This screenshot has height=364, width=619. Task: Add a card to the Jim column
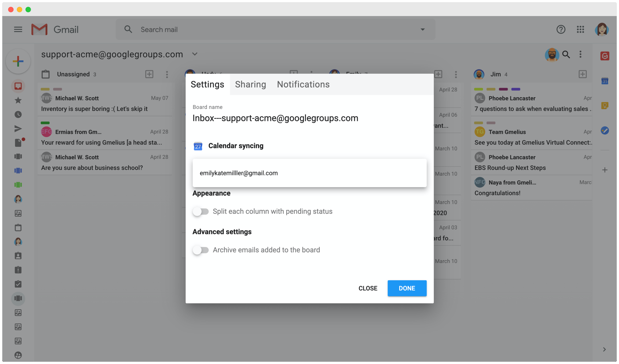tap(582, 74)
